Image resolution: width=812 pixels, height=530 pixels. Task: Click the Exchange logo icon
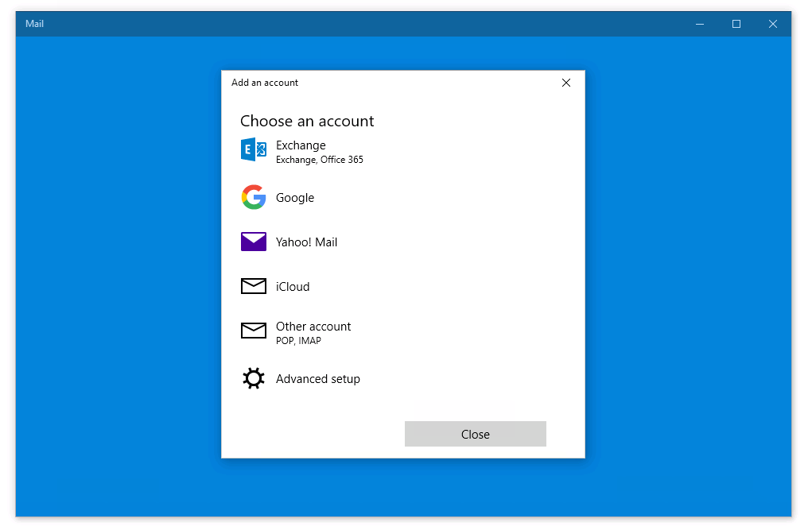(x=254, y=150)
